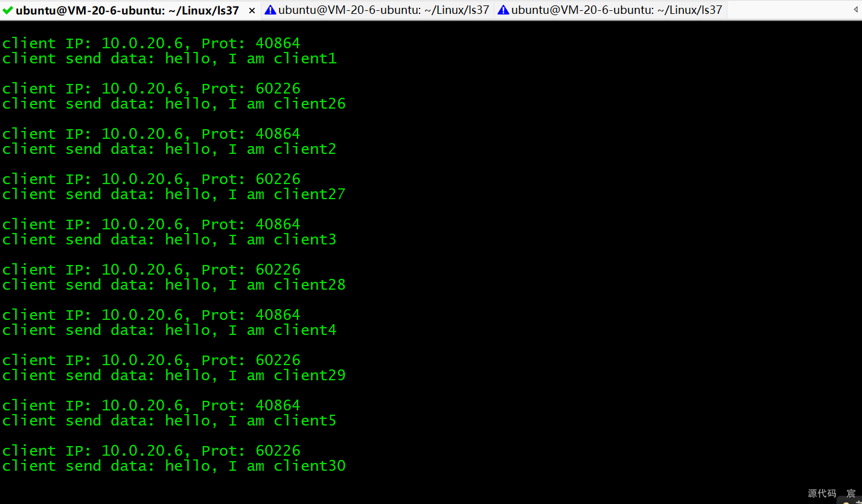Open the middle ls37 session tab
Image resolution: width=862 pixels, height=504 pixels.
[377, 10]
